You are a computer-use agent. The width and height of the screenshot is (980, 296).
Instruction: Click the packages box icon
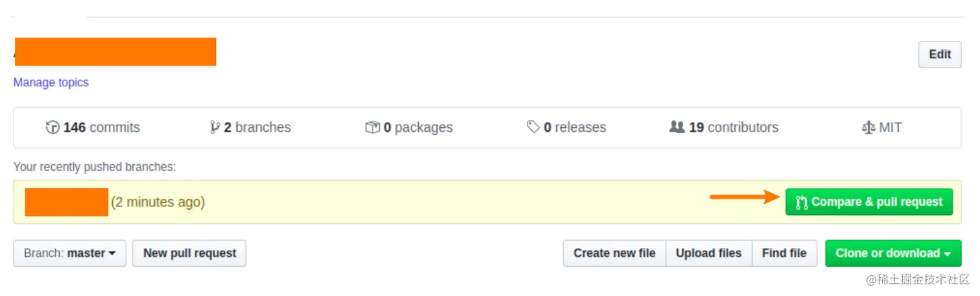pos(372,127)
